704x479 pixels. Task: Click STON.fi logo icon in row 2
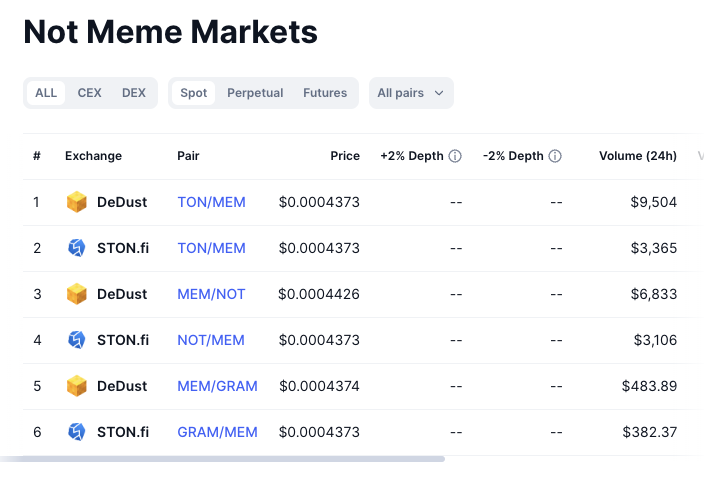click(x=77, y=248)
